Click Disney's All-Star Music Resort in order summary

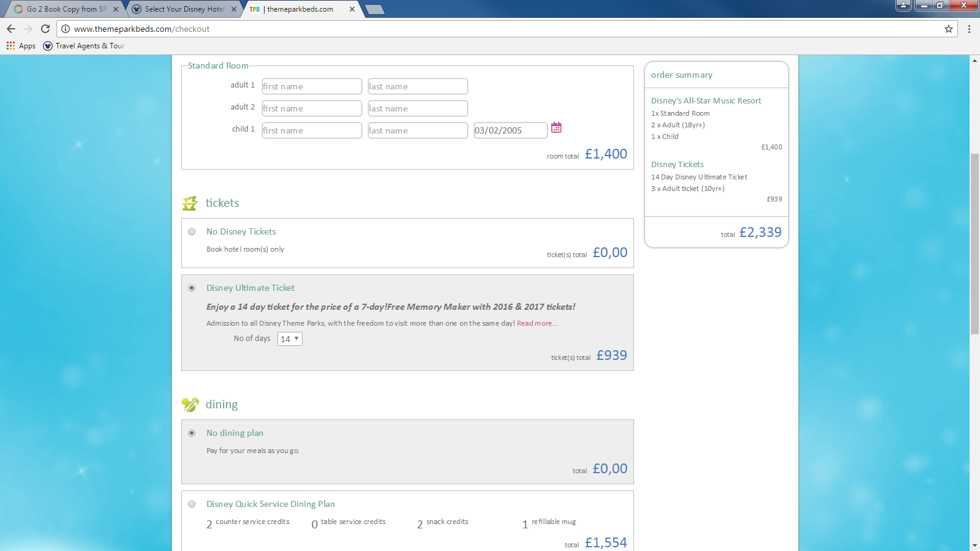[706, 100]
